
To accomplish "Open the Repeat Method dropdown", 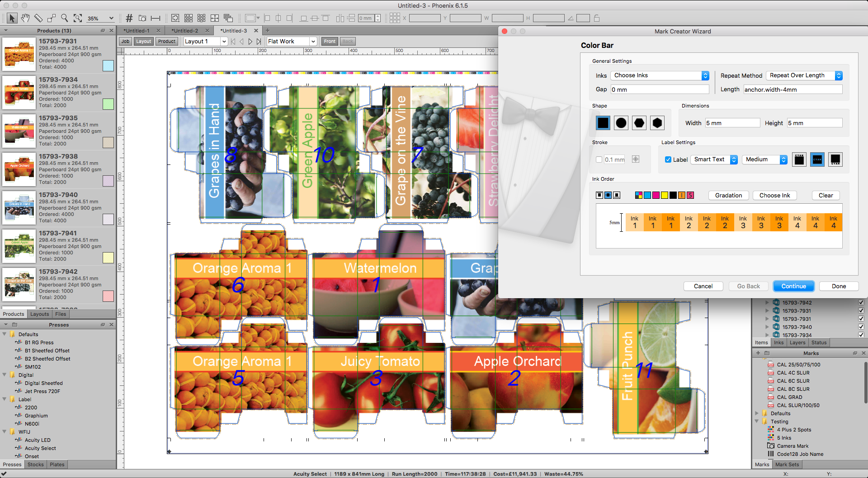I will pos(804,75).
